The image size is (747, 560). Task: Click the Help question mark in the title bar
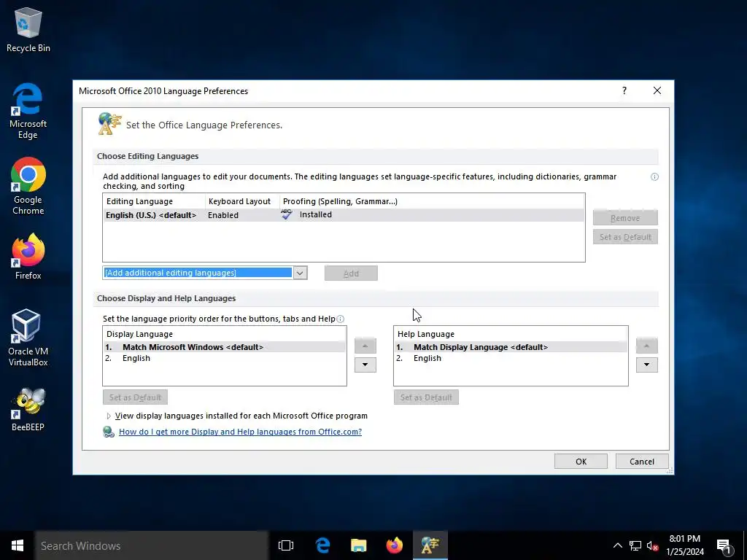pos(624,90)
